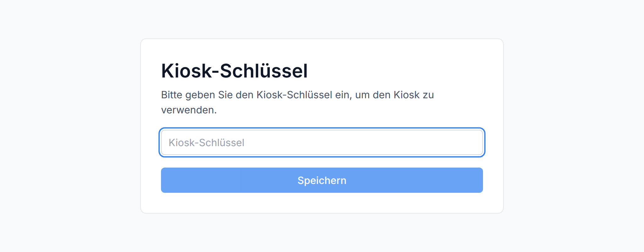The height and width of the screenshot is (252, 644).
Task: Save the kiosk key with Speichern
Action: (322, 180)
